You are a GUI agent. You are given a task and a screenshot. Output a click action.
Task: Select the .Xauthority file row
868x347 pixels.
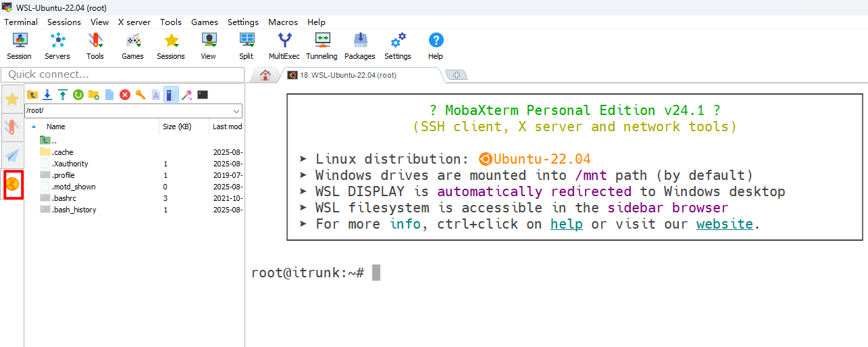click(134, 164)
